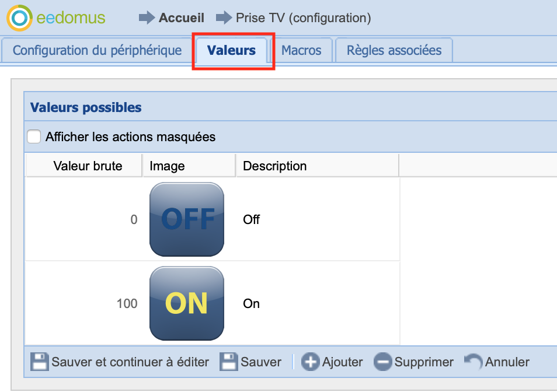Enable Afficher les actions masquées checkbox
The image size is (557, 392).
[x=34, y=137]
